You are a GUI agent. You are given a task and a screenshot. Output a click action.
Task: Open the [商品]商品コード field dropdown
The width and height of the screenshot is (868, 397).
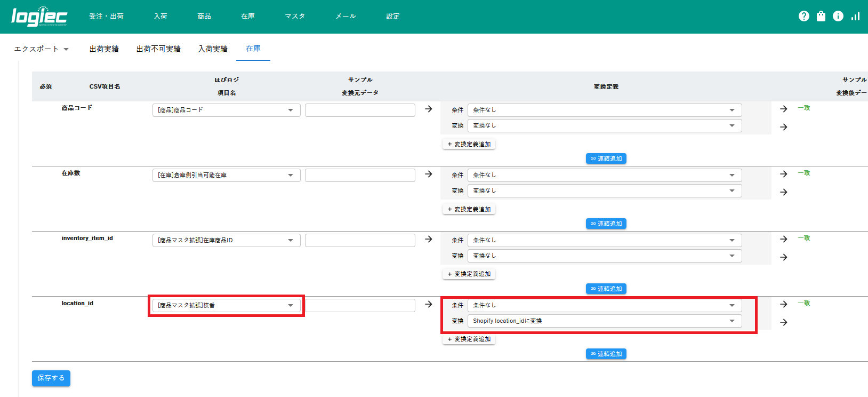[226, 110]
